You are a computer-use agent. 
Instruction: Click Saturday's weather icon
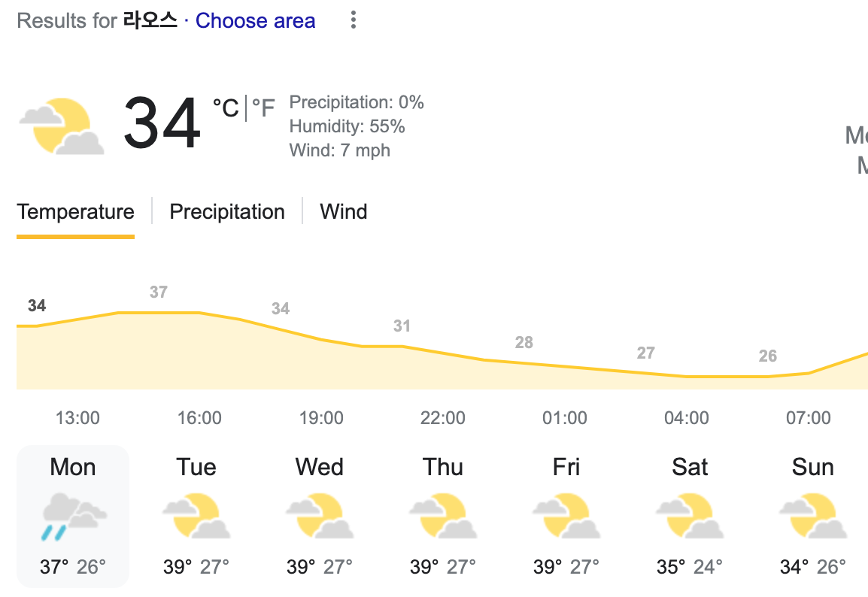689,516
